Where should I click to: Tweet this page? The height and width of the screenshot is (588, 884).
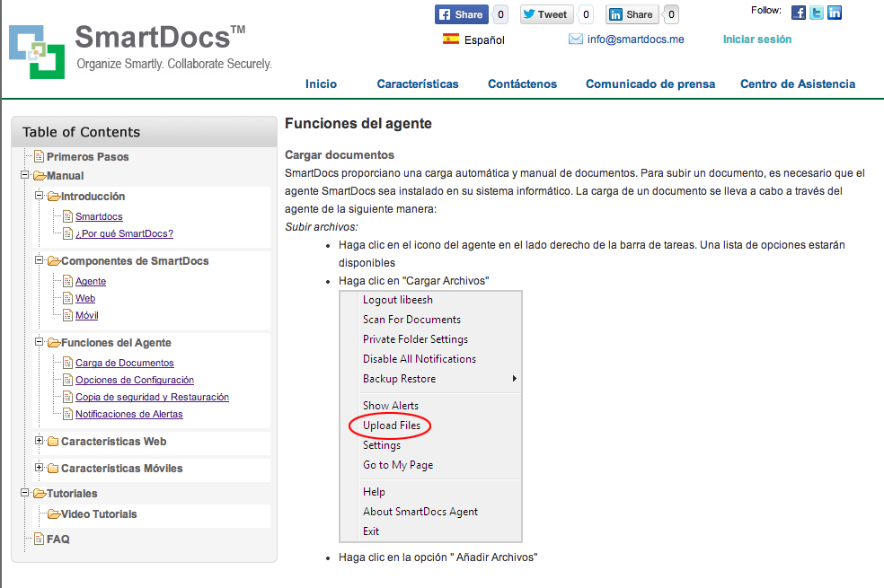tap(546, 14)
